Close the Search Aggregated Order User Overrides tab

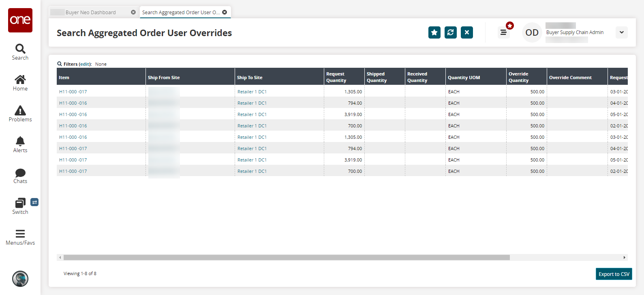[225, 12]
